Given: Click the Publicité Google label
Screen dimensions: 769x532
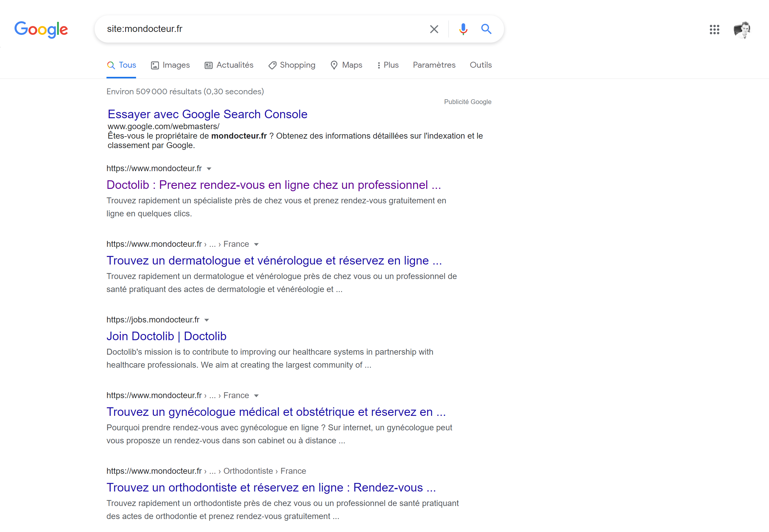Looking at the screenshot, I should coord(468,102).
